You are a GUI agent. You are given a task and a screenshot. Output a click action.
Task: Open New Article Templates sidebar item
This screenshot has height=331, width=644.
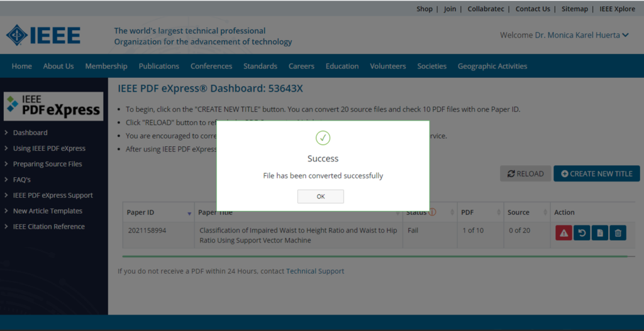[48, 211]
